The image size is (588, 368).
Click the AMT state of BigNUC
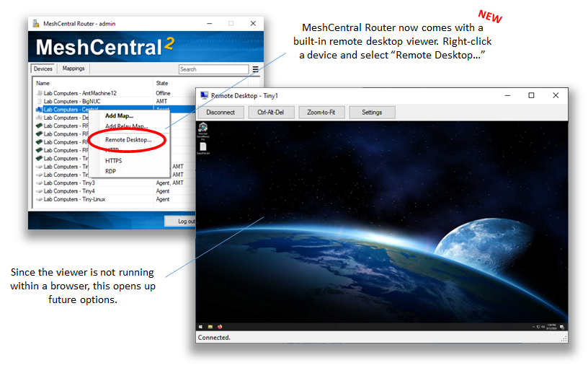[x=161, y=102]
